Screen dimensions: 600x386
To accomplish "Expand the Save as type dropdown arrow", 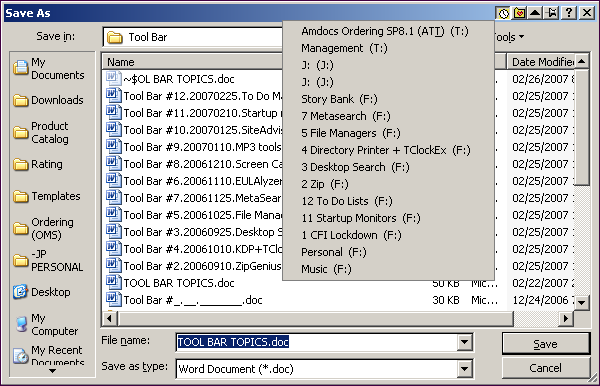I will pos(465,369).
